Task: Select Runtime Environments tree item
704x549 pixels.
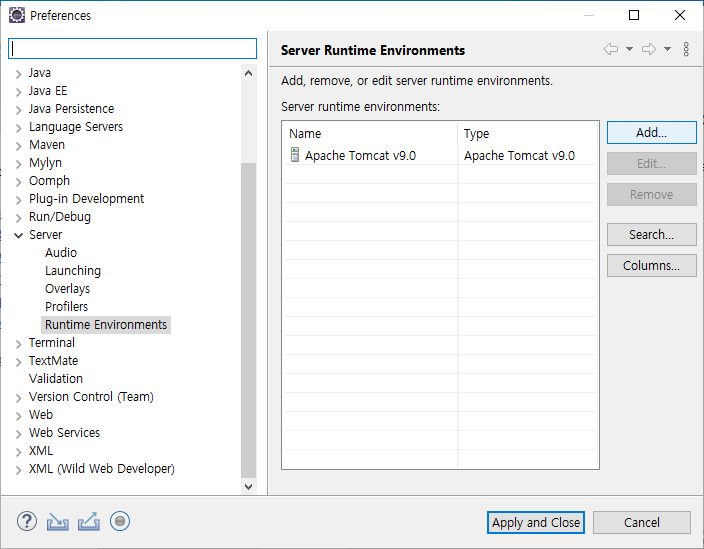Action: point(106,325)
